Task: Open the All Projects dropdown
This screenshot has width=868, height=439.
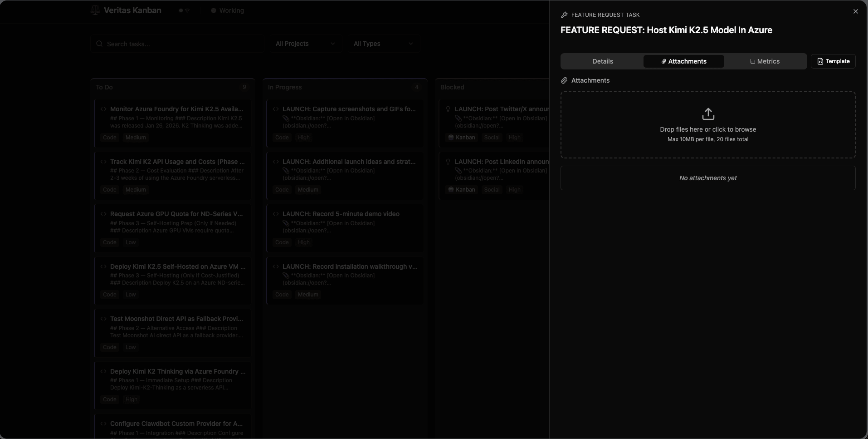Action: tap(305, 44)
